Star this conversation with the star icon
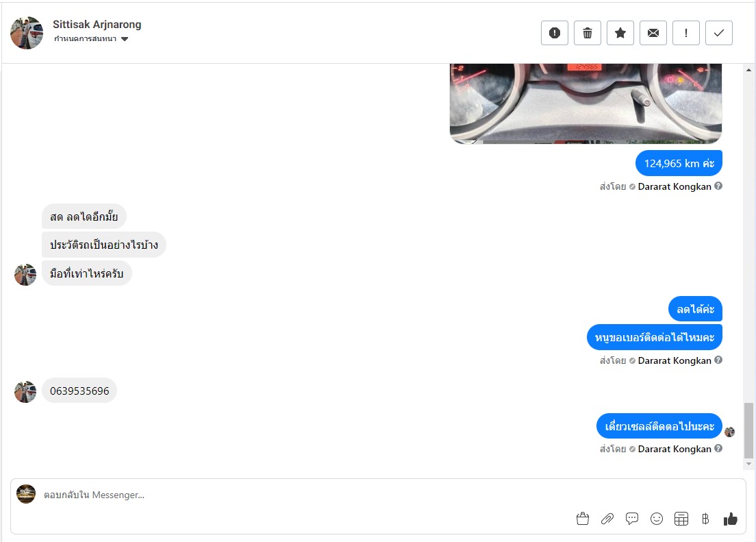The image size is (756, 542). point(620,33)
